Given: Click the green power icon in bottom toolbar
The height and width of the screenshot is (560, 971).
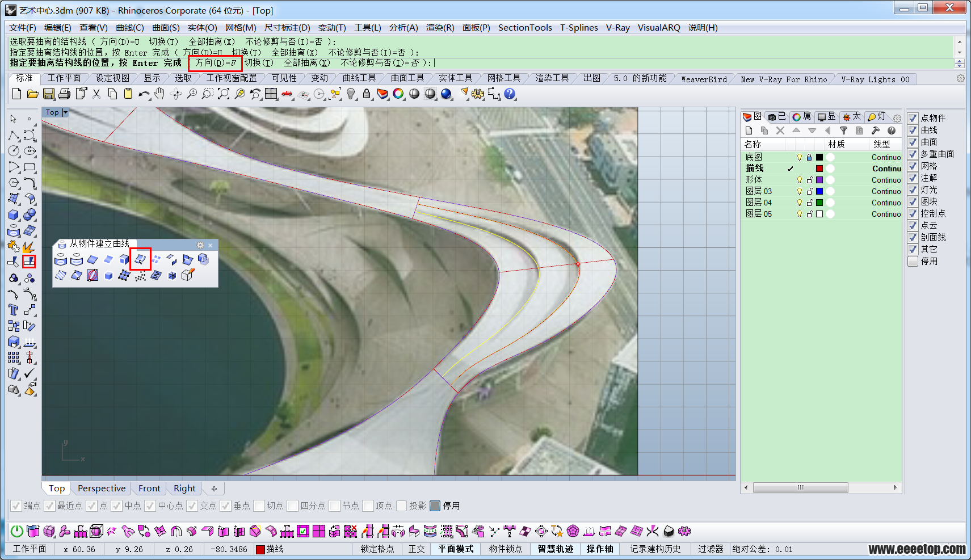Looking at the screenshot, I should (x=17, y=531).
